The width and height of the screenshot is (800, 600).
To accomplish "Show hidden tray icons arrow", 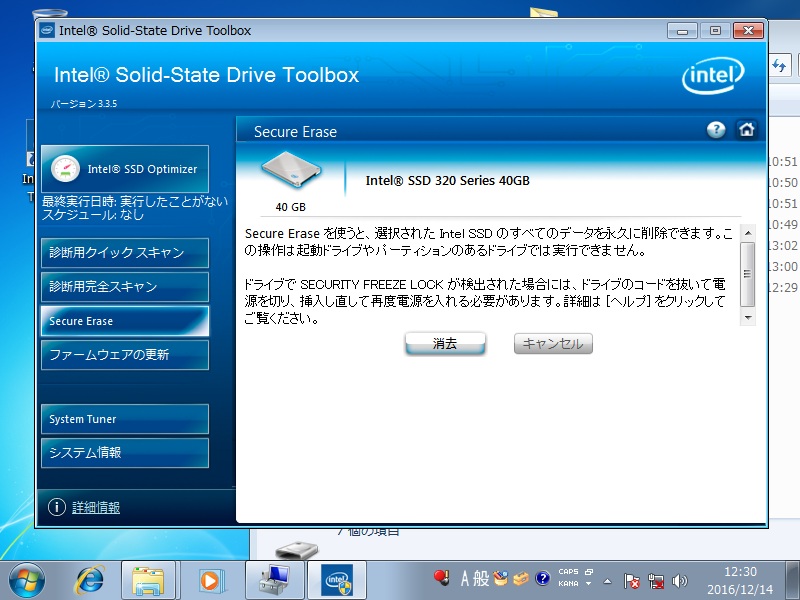I will click(x=607, y=581).
